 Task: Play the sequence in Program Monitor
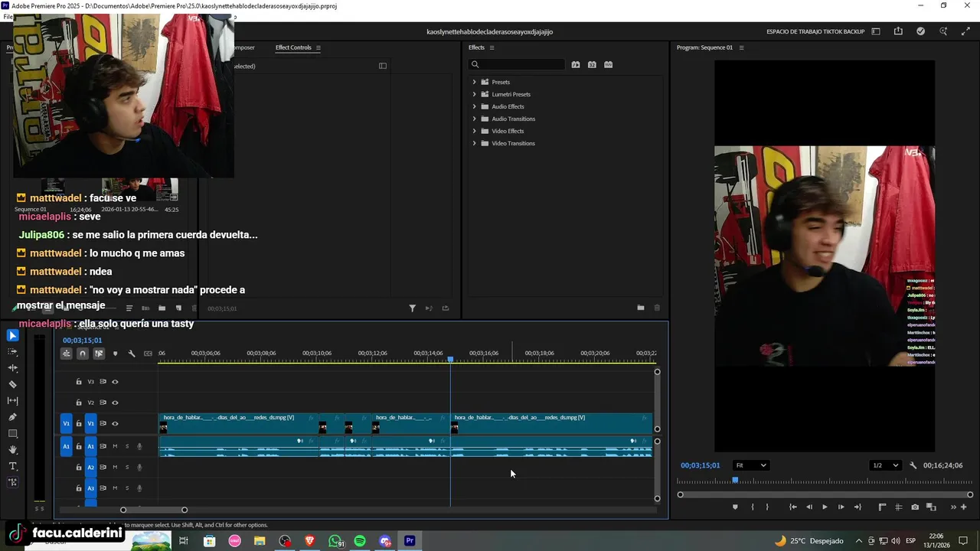pos(825,507)
